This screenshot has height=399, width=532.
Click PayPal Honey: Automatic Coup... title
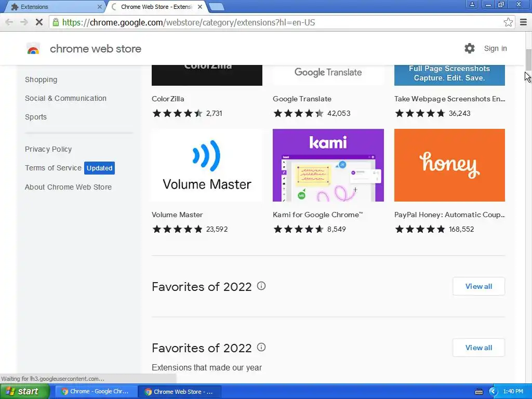[449, 215]
